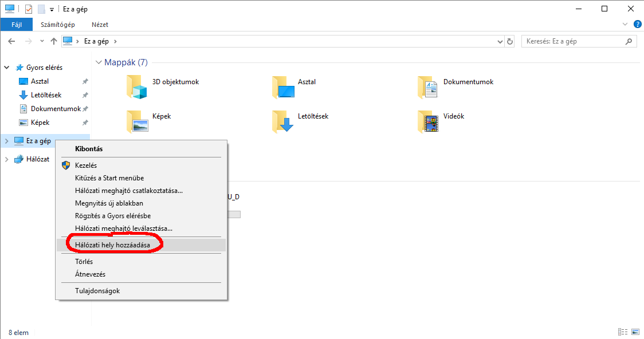Open the Videók folder icon
The width and height of the screenshot is (644, 339).
coord(428,121)
